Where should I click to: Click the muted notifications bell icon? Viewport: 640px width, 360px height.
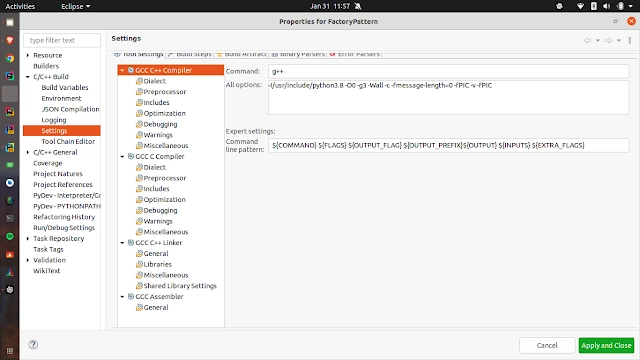(358, 6)
